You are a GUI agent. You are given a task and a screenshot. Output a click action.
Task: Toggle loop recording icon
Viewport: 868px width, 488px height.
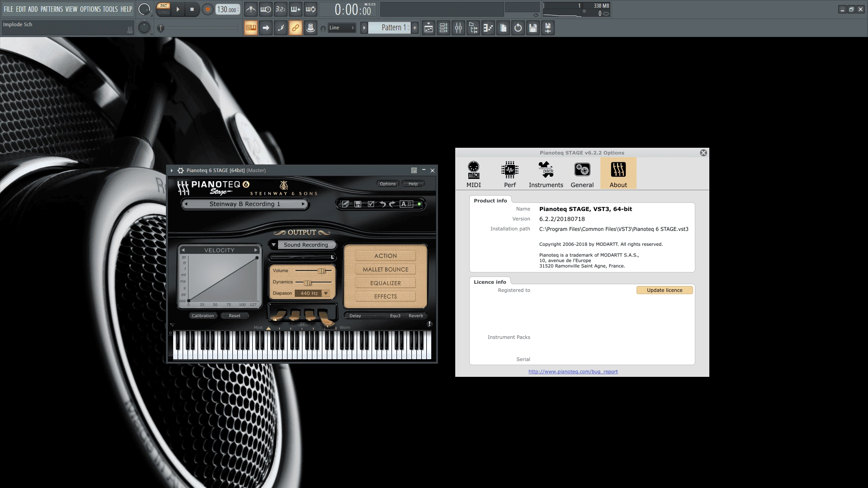coord(310,9)
